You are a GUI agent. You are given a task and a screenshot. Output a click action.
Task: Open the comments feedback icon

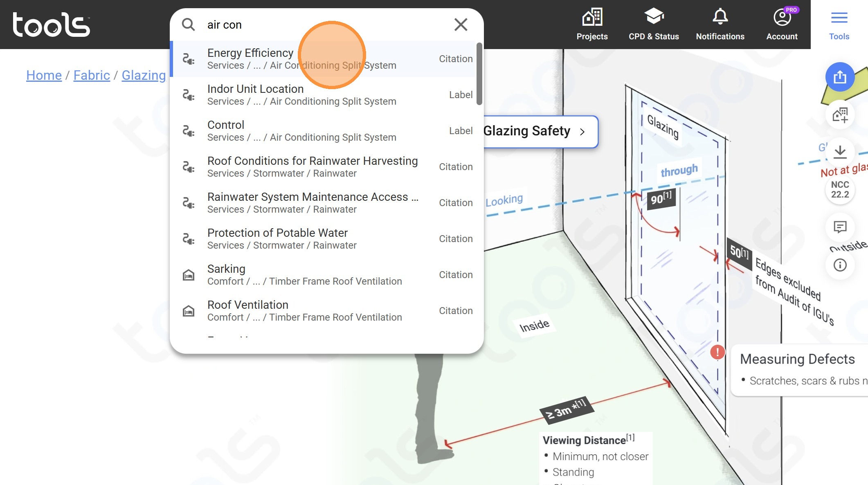pos(840,227)
